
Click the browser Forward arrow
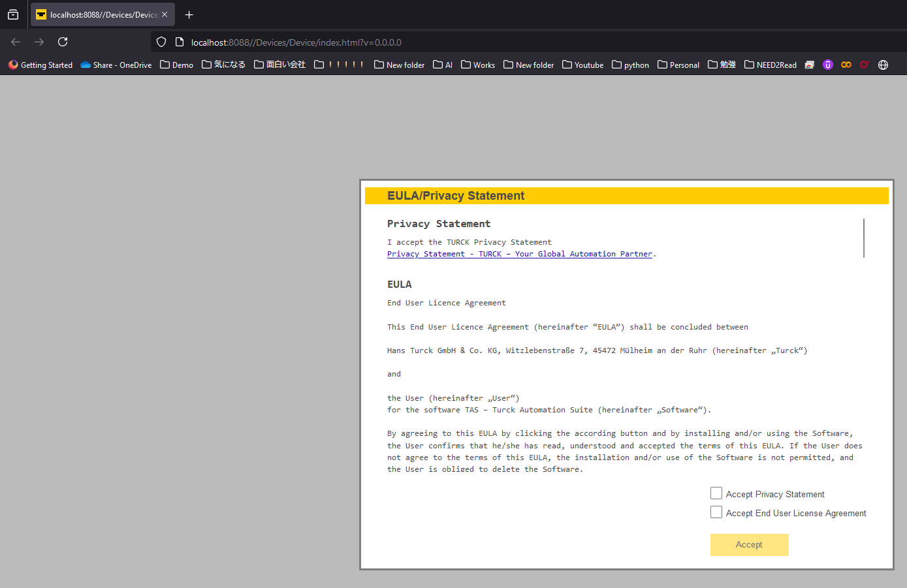click(x=39, y=42)
